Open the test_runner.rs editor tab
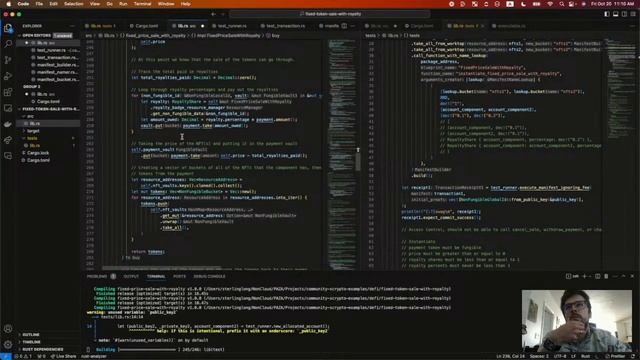The height and width of the screenshot is (360, 640). pyautogui.click(x=232, y=26)
